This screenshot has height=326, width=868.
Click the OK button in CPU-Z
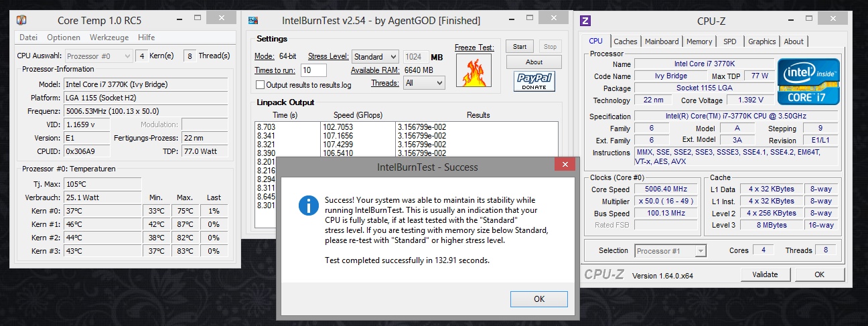(x=819, y=274)
